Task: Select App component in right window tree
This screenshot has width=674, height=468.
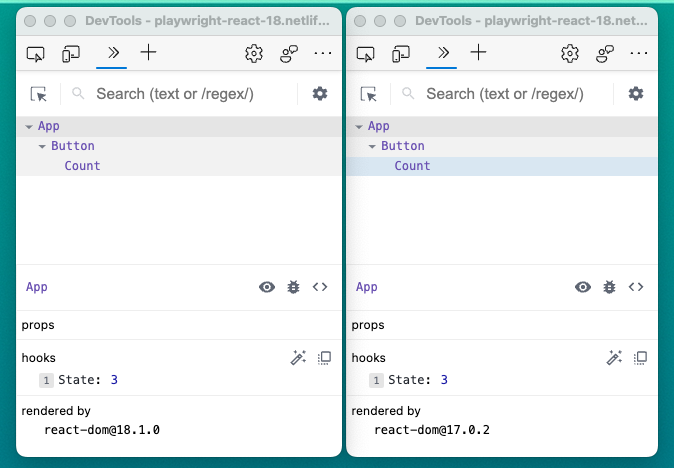Action: [379, 126]
